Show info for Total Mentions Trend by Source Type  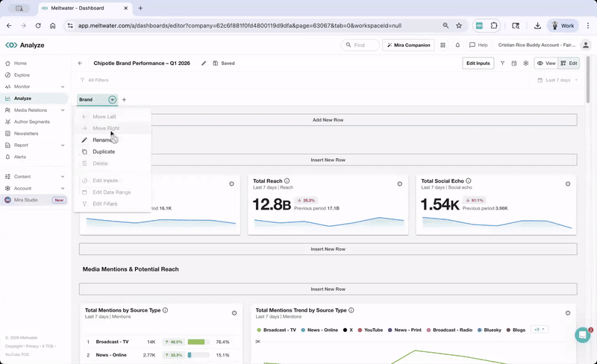[351, 310]
